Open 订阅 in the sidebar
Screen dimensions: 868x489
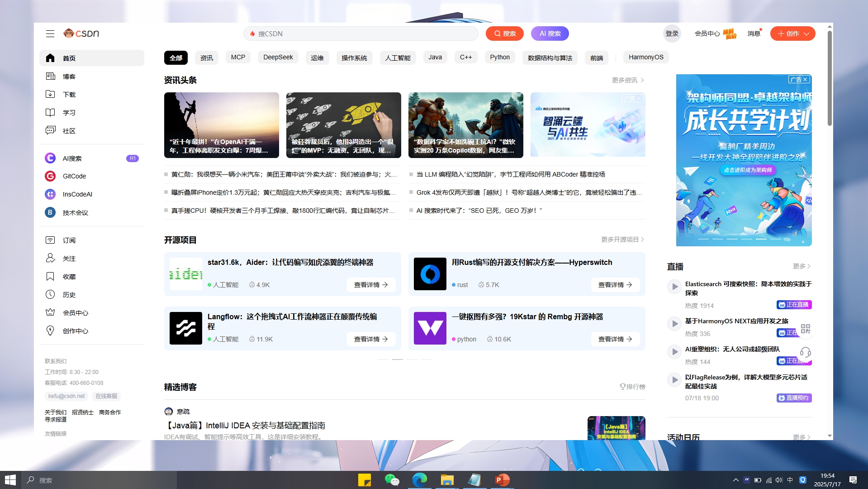tap(92, 240)
